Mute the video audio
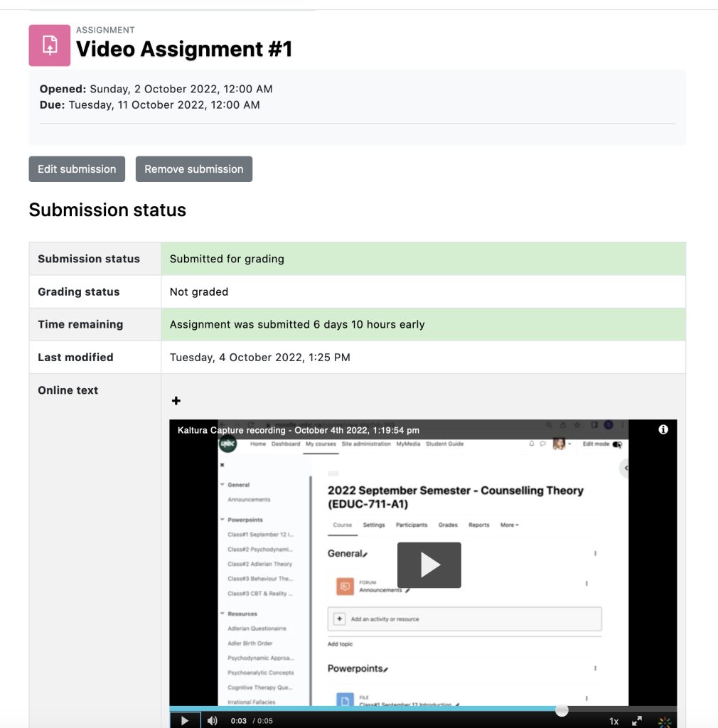Viewport: 718px width, 728px height. (x=212, y=720)
